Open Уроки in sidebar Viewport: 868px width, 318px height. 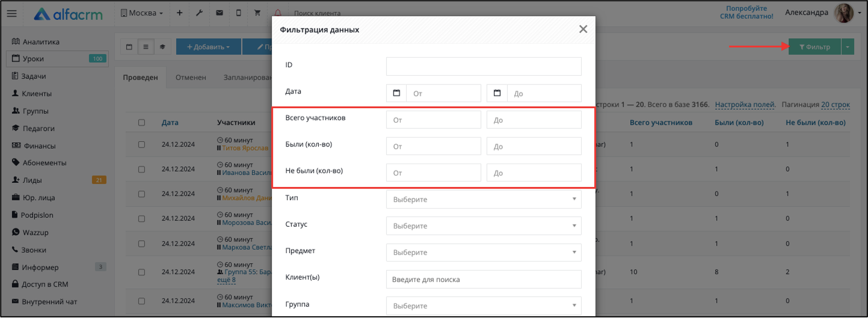tap(56, 59)
